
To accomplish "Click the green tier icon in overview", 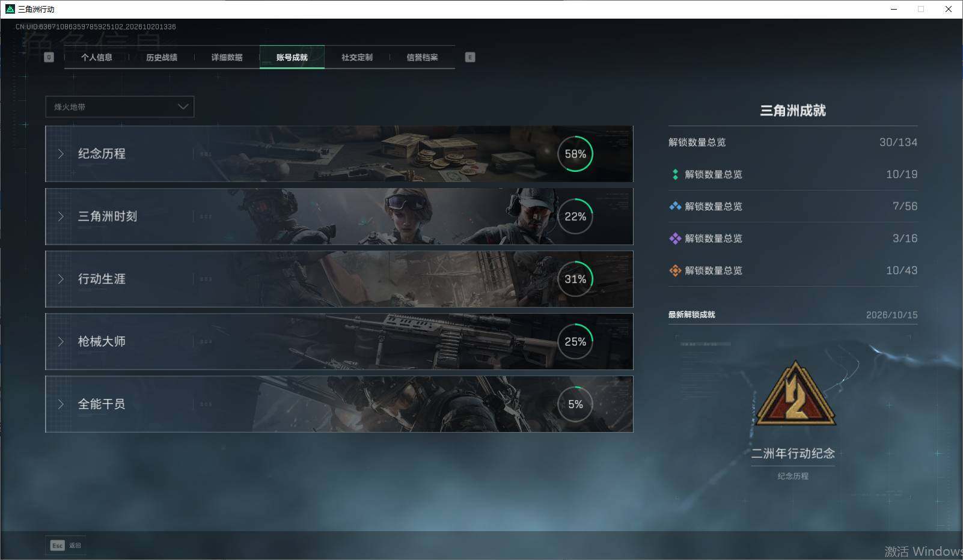I will [675, 174].
